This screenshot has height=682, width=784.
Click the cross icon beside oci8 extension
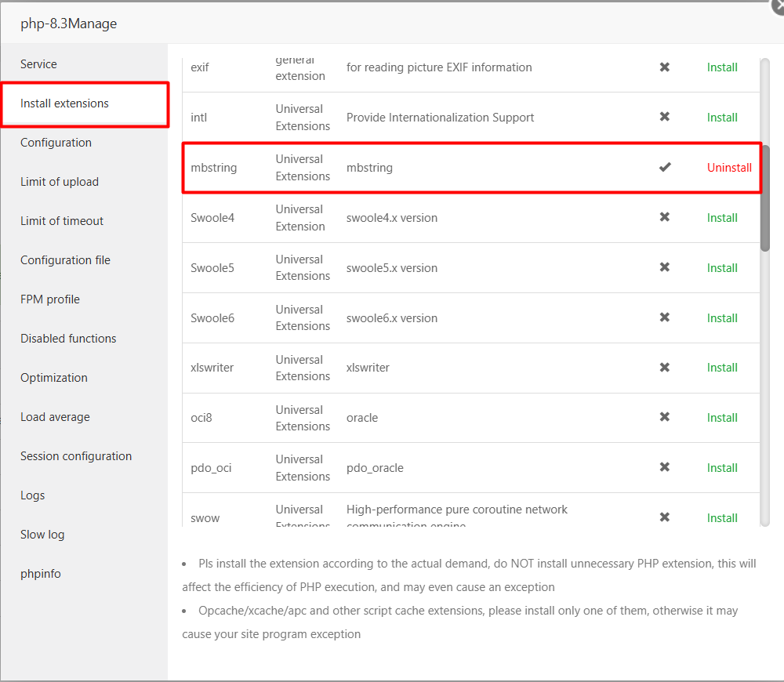point(664,417)
